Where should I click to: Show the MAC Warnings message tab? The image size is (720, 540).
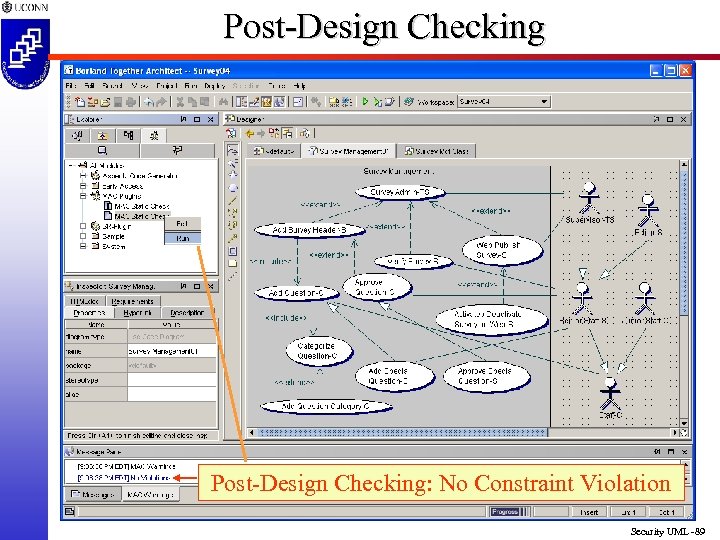click(x=151, y=495)
